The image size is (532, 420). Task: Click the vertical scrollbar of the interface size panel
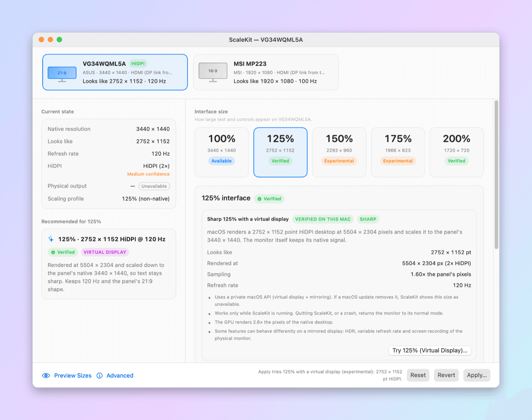[x=497, y=175]
